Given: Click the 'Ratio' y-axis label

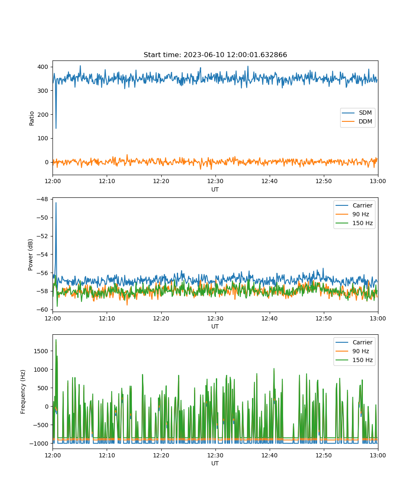Looking at the screenshot, I should coord(31,118).
